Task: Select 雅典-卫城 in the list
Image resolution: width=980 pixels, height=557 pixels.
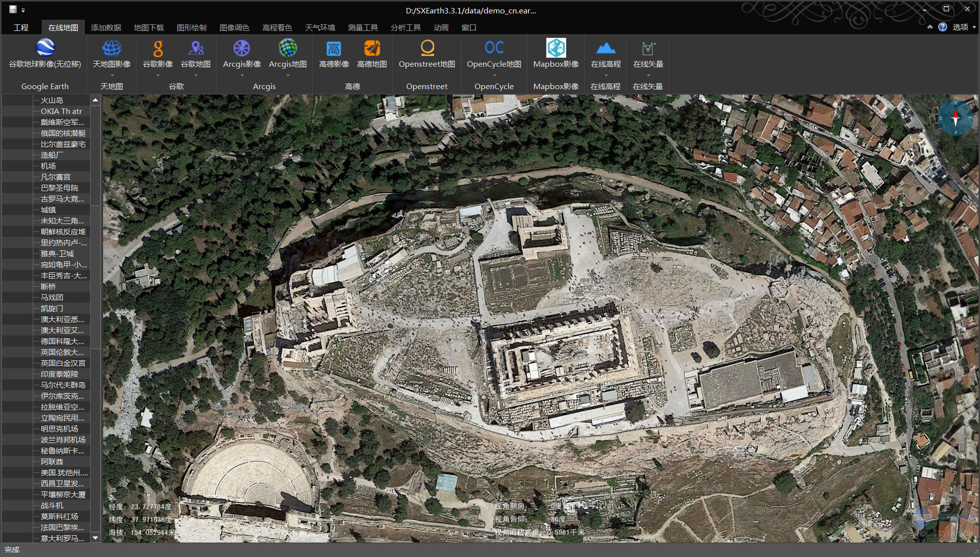Action: 57,253
